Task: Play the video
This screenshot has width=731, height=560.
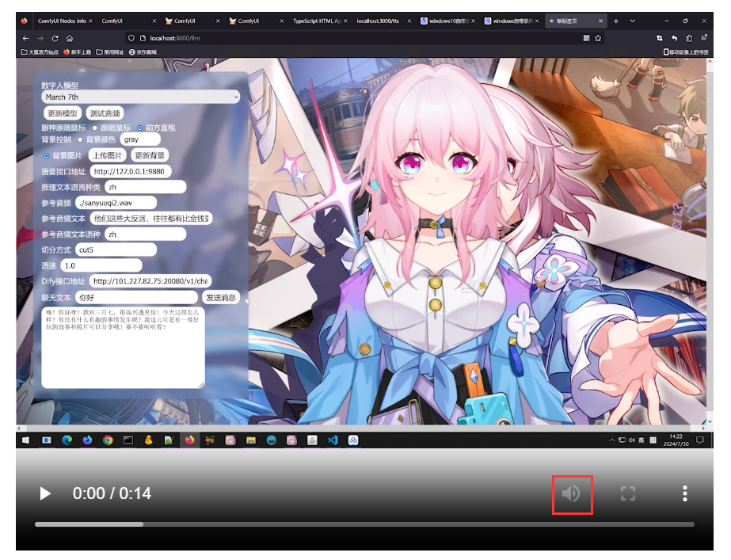Action: tap(45, 493)
